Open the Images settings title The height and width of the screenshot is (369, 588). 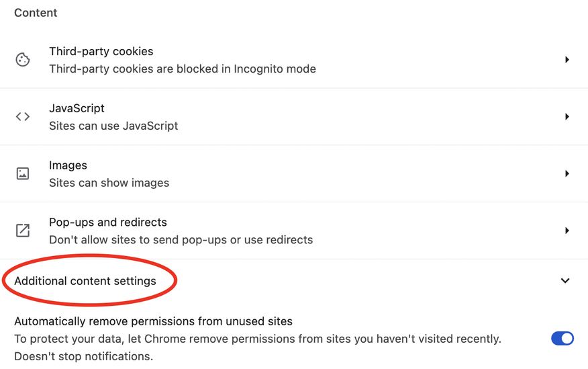coord(68,165)
